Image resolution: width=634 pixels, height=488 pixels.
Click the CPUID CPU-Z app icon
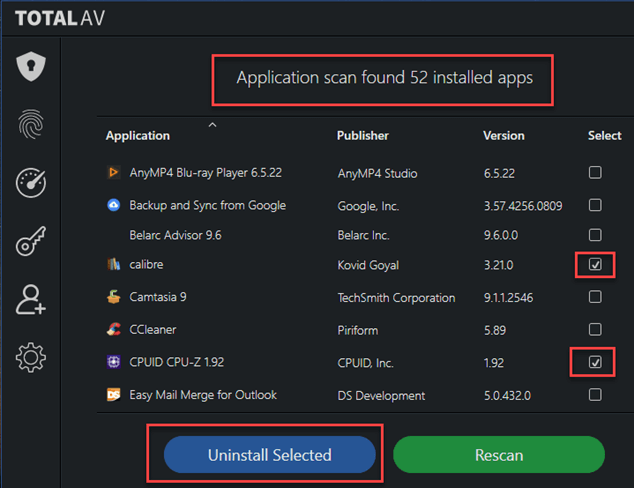[114, 362]
